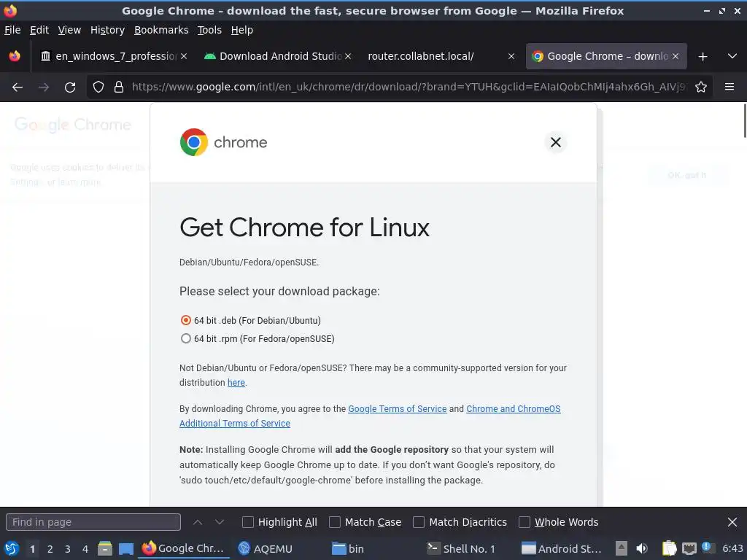
Task: Open Google Terms of Service link
Action: click(398, 408)
